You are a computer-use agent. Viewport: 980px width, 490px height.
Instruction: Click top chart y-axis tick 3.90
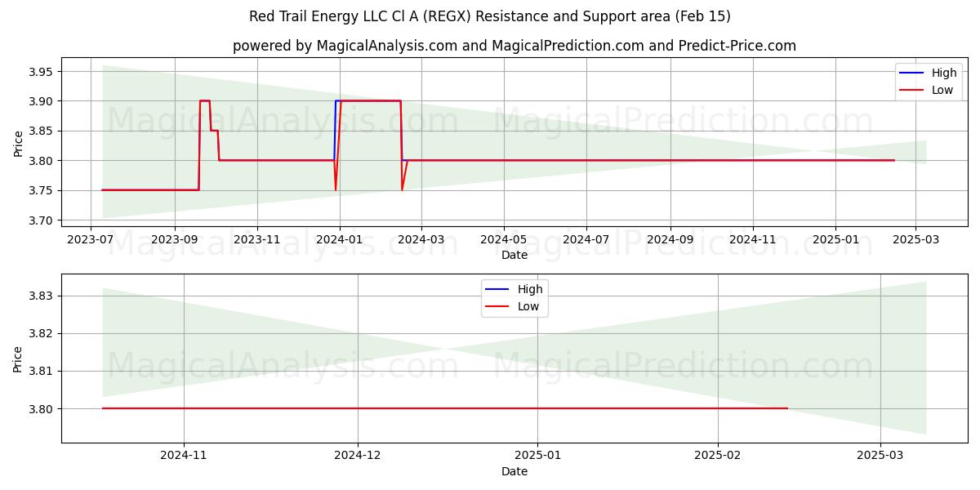pos(42,101)
